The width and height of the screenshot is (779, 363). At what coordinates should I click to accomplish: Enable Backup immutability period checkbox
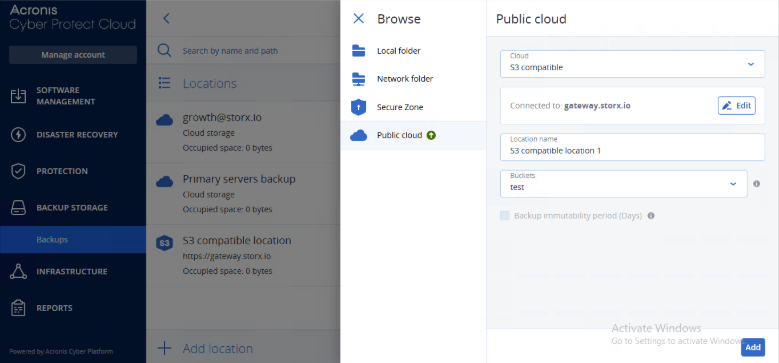(505, 216)
